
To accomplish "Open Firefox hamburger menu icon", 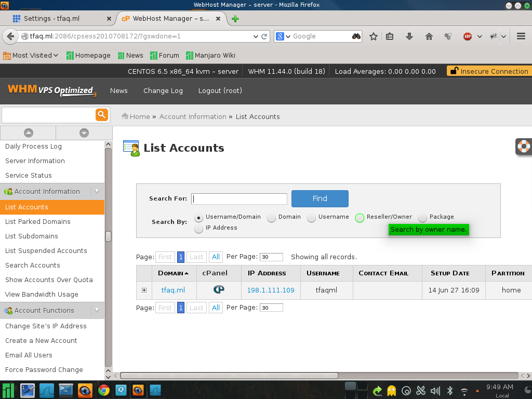I will [x=521, y=36].
